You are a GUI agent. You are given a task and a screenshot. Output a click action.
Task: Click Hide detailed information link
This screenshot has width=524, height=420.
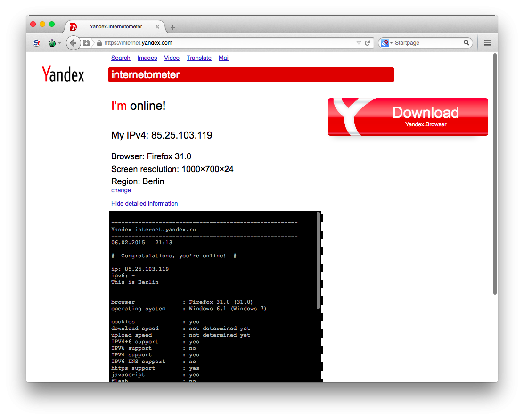click(x=144, y=203)
